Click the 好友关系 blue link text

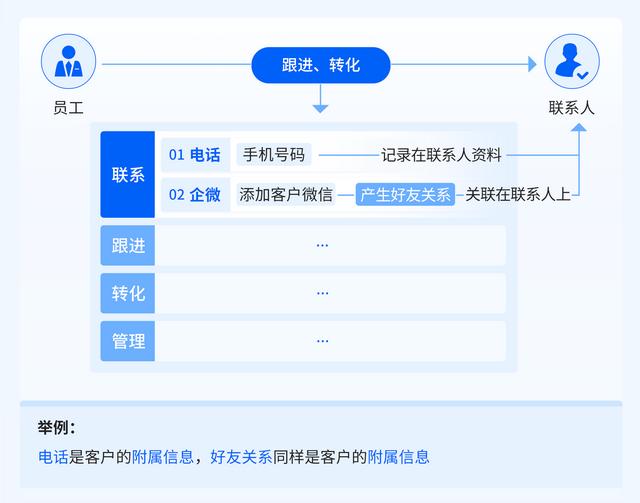pos(241,457)
